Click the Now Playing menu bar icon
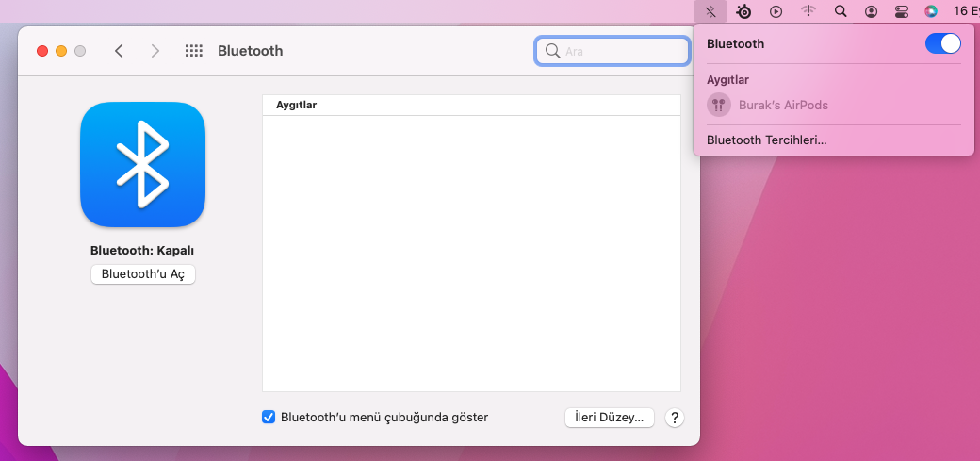 776,11
